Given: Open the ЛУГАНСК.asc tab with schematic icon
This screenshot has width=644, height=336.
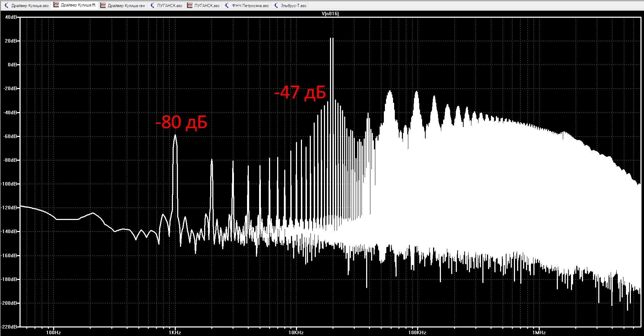Looking at the screenshot, I should point(166,5).
